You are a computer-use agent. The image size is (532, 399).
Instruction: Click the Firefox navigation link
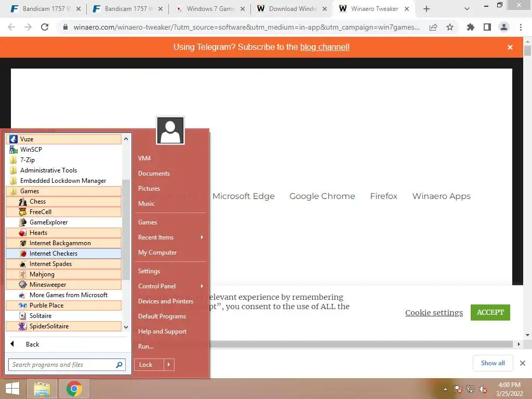[x=383, y=196]
